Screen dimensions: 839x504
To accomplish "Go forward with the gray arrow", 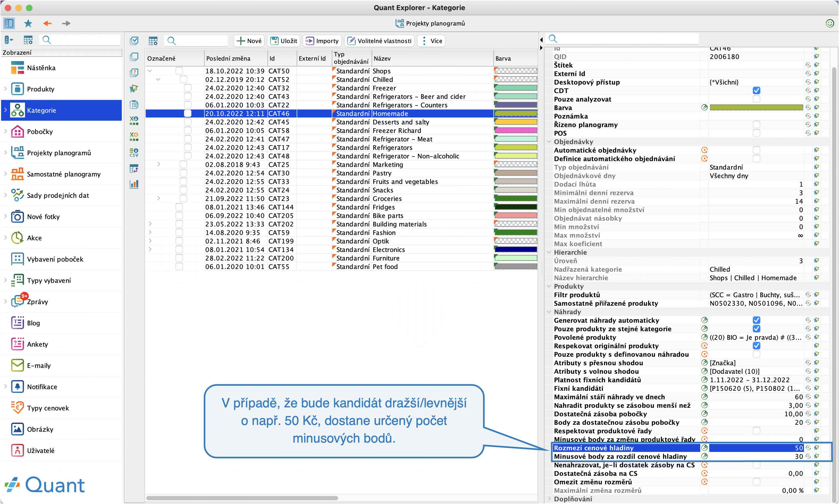I will [66, 23].
